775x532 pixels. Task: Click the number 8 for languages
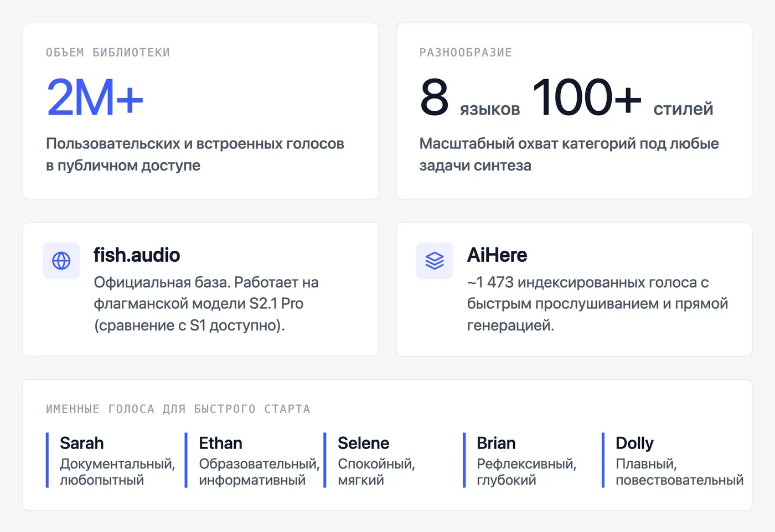(x=434, y=97)
